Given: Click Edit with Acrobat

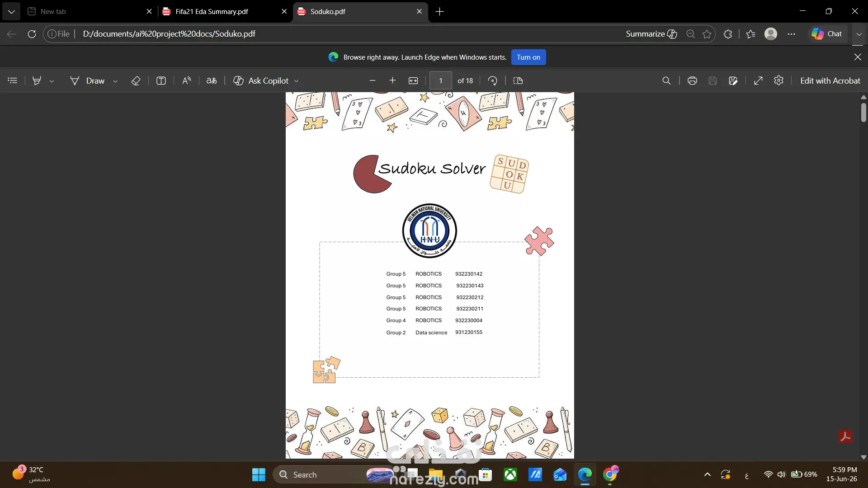Looking at the screenshot, I should pyautogui.click(x=830, y=80).
